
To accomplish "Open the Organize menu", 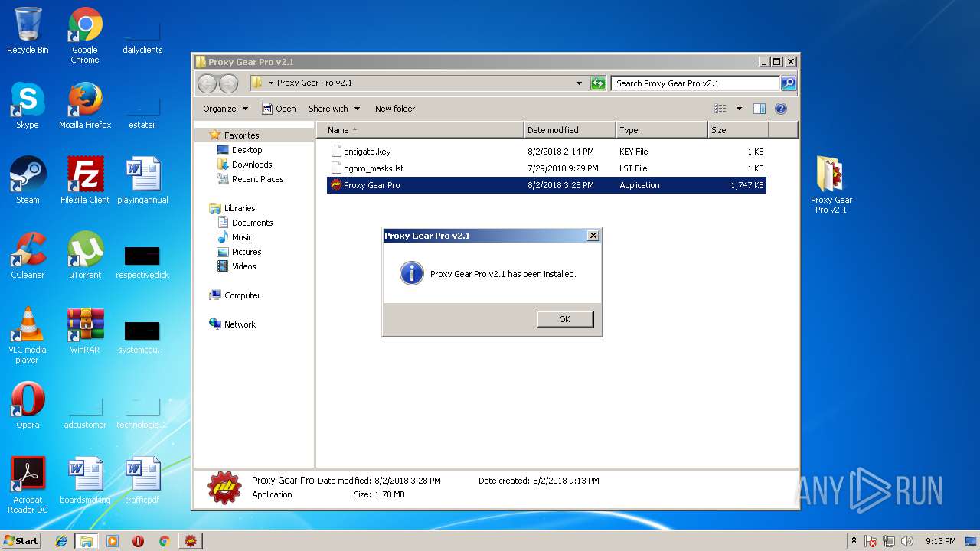I will click(225, 109).
